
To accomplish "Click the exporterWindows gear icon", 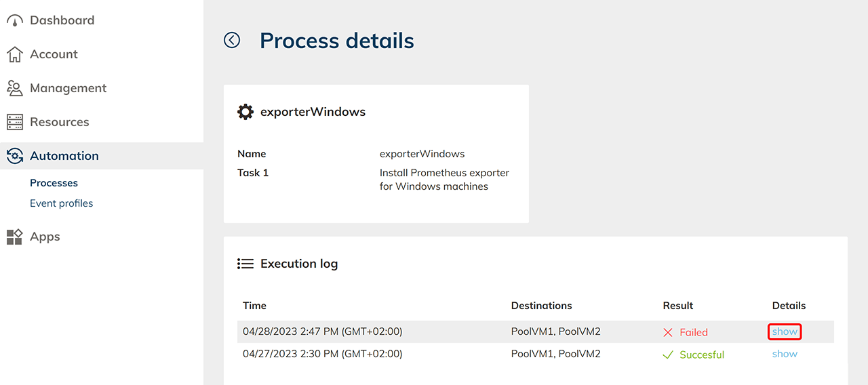I will click(x=245, y=112).
